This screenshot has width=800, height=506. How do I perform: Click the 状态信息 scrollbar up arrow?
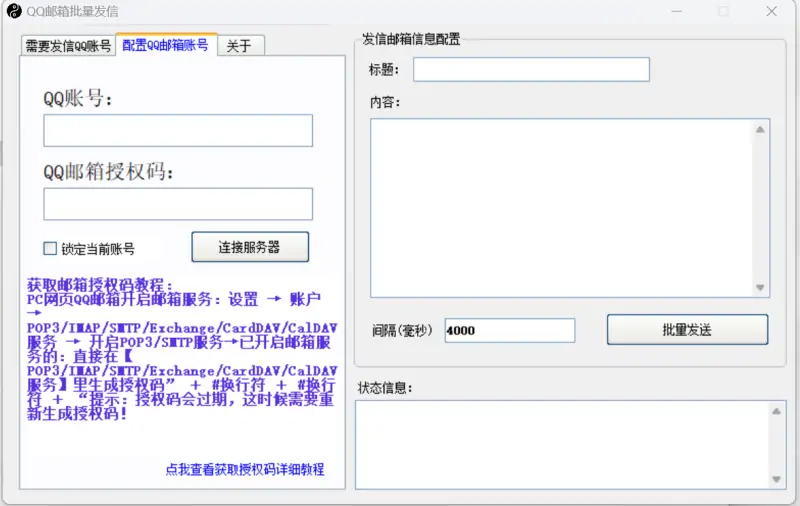pyautogui.click(x=777, y=411)
